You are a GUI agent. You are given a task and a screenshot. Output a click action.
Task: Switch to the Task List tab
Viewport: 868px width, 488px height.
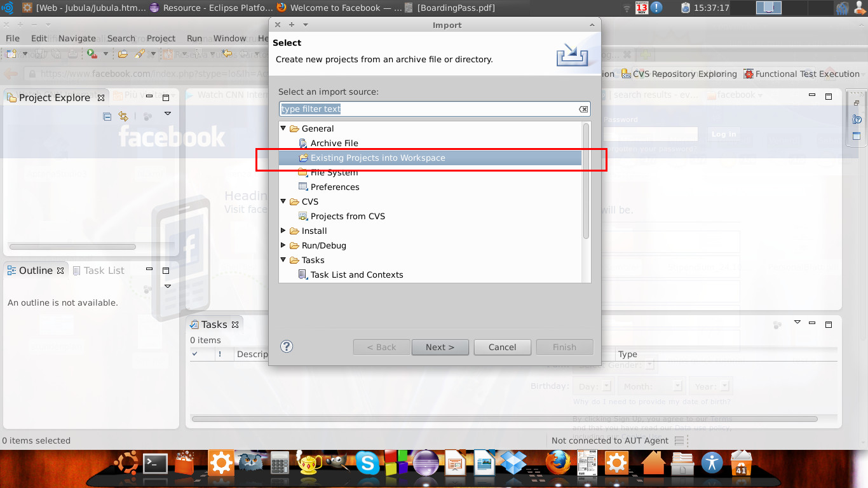pos(98,271)
